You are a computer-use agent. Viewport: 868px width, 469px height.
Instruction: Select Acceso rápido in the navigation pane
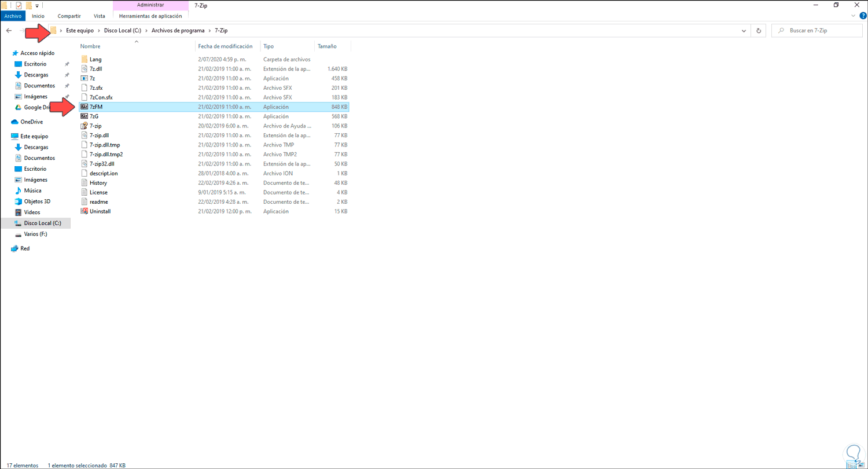[38, 53]
